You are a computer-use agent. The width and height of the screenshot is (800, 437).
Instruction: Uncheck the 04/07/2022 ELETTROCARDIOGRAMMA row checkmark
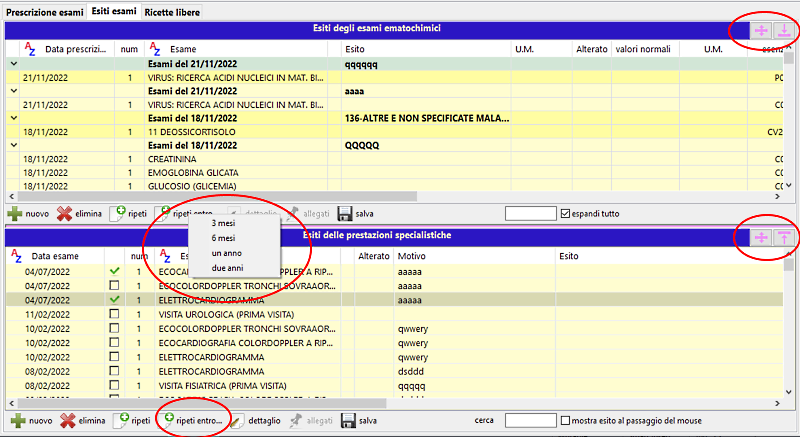(114, 300)
